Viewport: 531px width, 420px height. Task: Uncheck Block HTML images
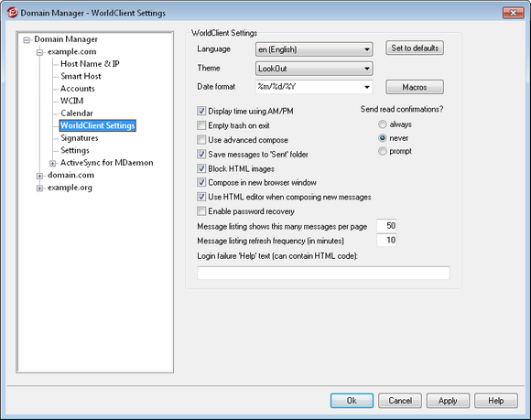point(201,168)
